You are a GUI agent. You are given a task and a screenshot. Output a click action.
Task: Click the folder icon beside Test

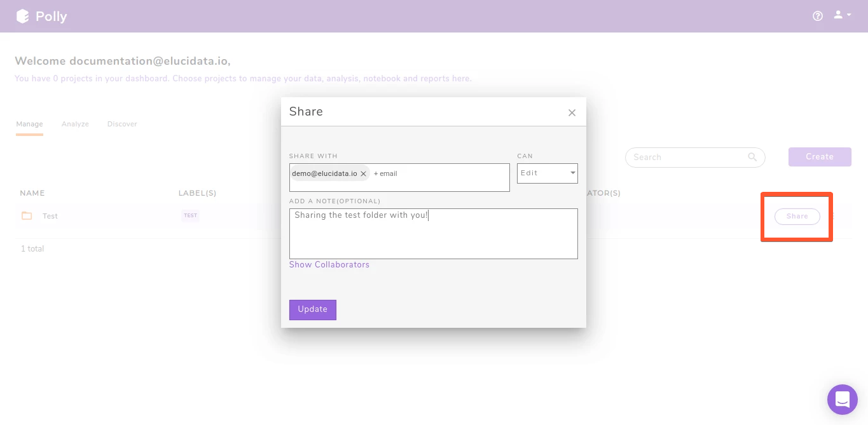(x=26, y=215)
